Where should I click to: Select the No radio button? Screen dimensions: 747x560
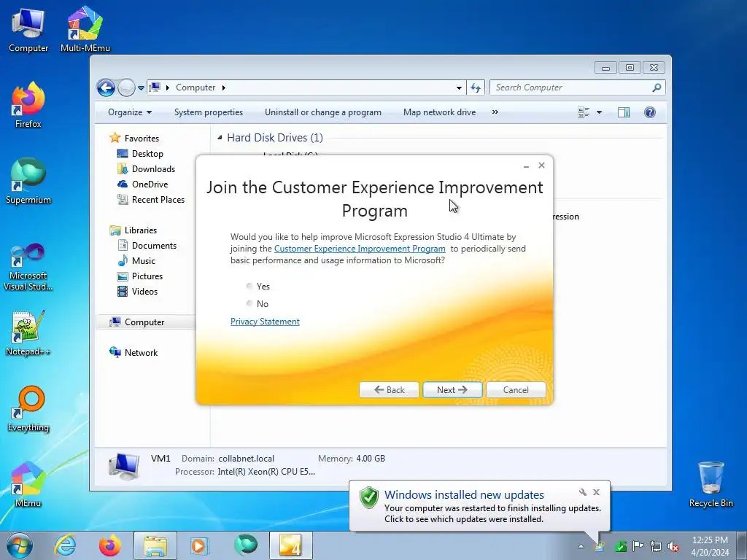(x=249, y=303)
